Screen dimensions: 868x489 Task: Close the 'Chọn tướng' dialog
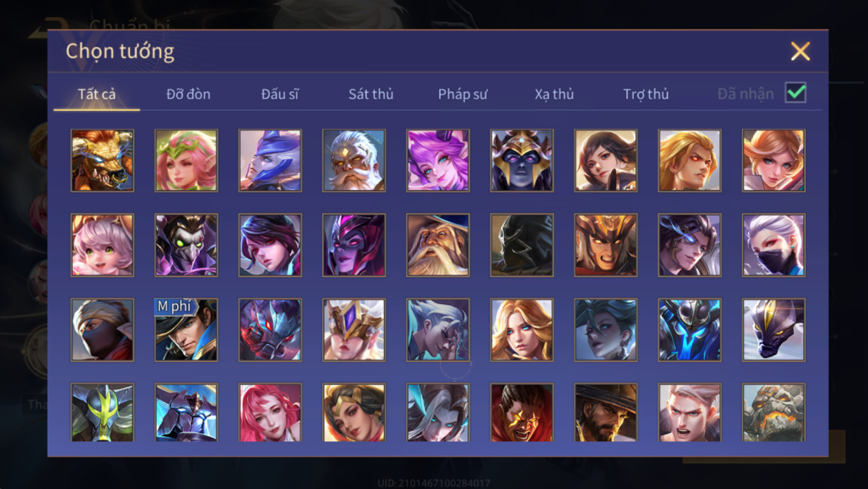click(800, 52)
